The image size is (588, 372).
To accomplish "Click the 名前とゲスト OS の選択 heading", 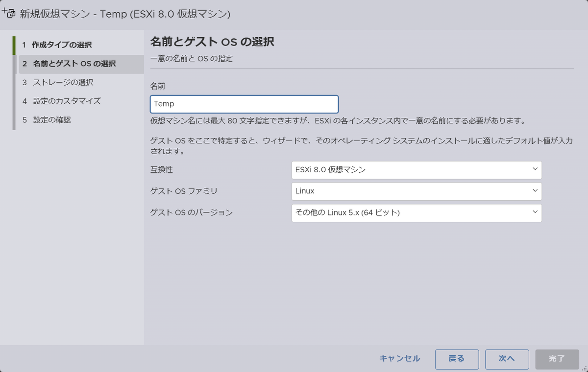I will (x=212, y=42).
